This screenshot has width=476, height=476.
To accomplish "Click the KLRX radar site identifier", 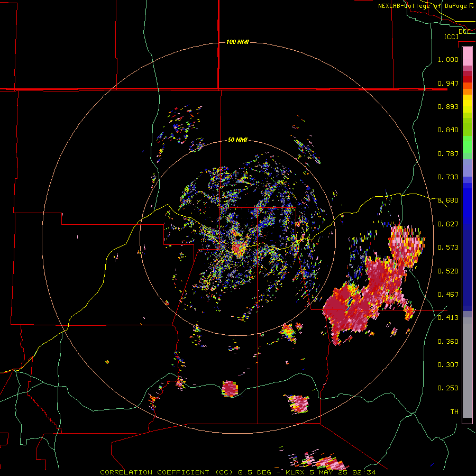I will tap(295, 472).
